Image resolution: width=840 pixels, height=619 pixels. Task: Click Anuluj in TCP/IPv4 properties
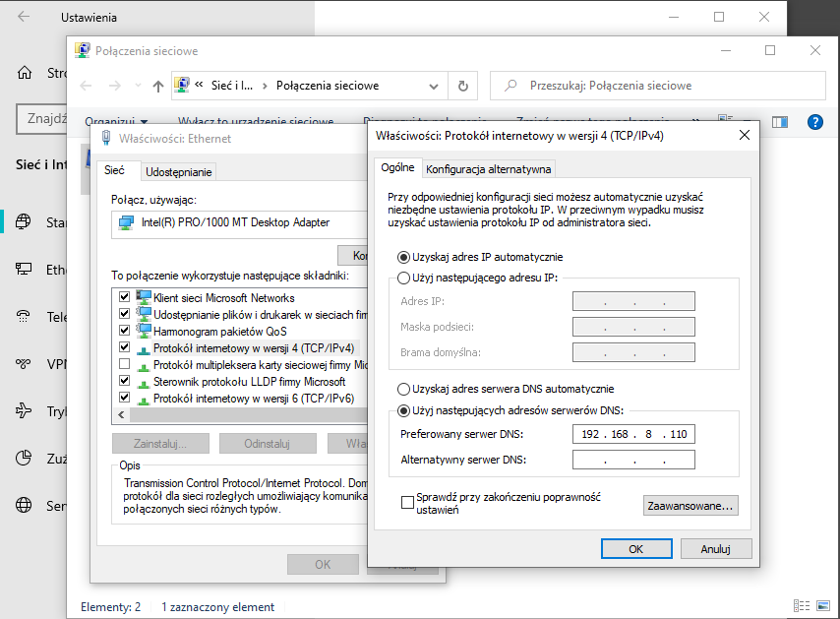pyautogui.click(x=716, y=549)
